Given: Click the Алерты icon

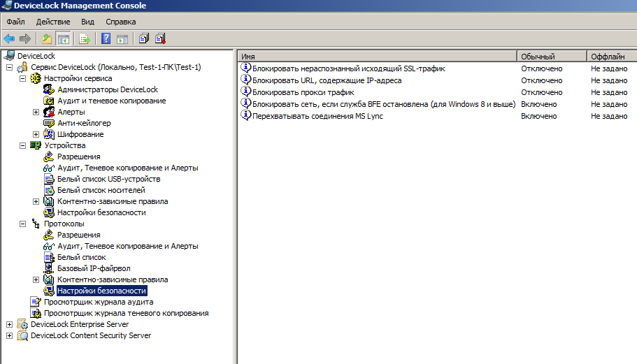Looking at the screenshot, I should point(49,112).
